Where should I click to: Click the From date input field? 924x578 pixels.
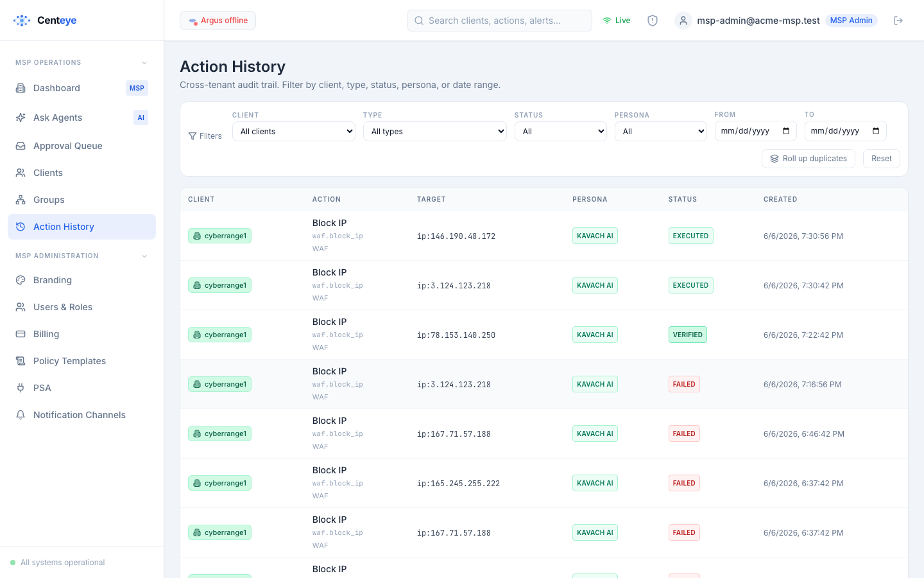pos(756,131)
